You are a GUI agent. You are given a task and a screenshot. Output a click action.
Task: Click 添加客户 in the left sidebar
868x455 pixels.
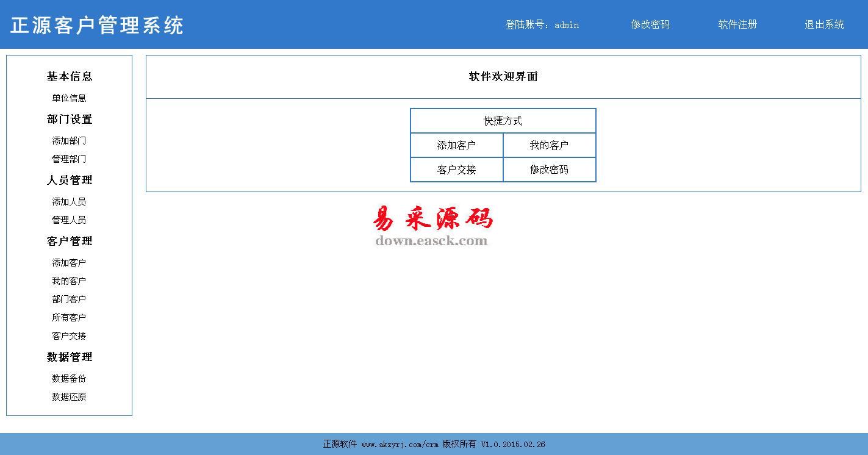point(69,263)
